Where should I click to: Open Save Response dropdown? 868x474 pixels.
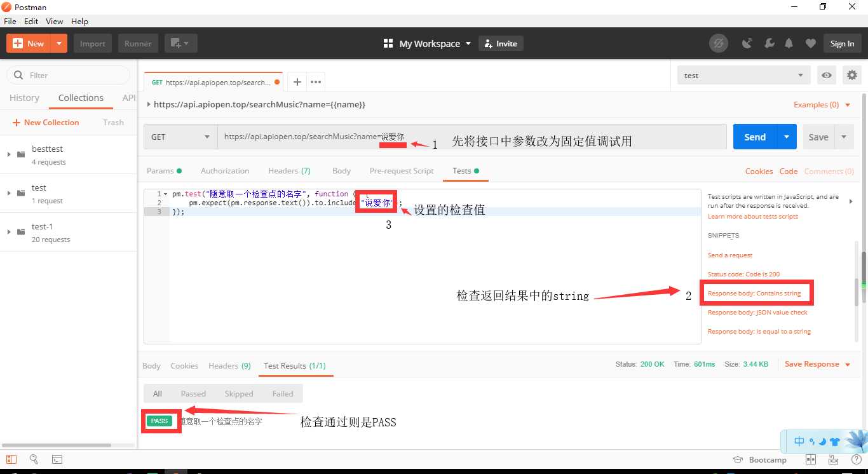point(817,364)
